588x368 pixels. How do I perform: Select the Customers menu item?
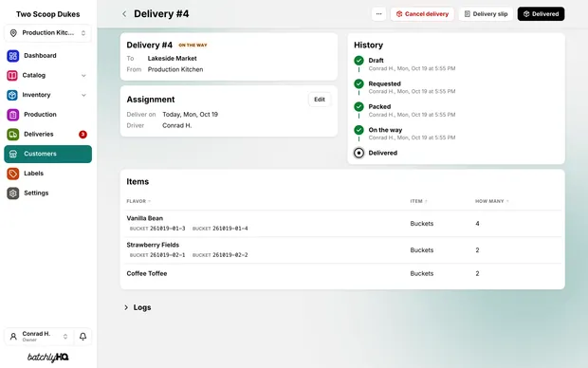pos(48,154)
